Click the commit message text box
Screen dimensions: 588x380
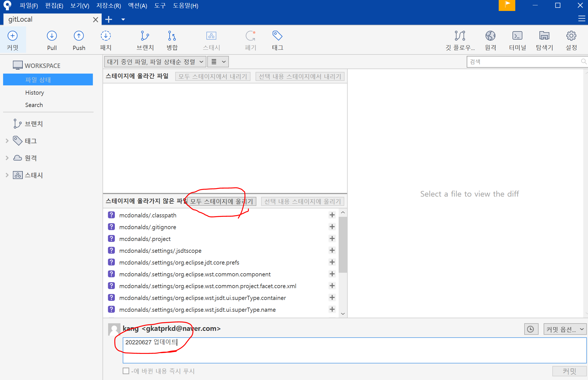(x=355, y=350)
